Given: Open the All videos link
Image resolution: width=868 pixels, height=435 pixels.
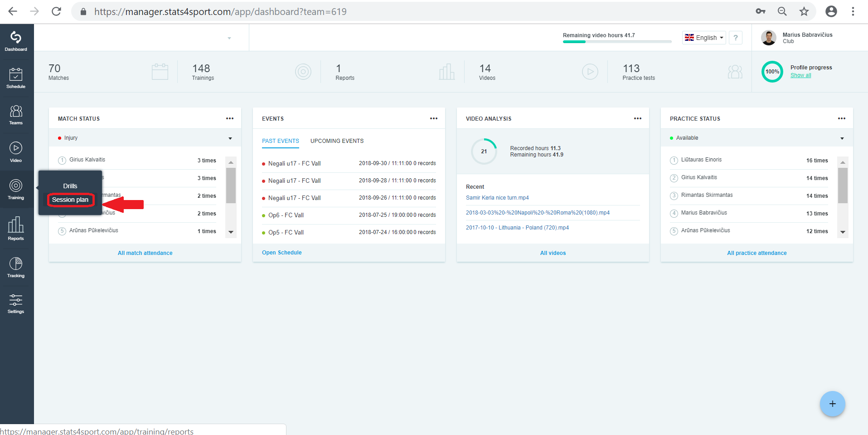Looking at the screenshot, I should [x=553, y=253].
